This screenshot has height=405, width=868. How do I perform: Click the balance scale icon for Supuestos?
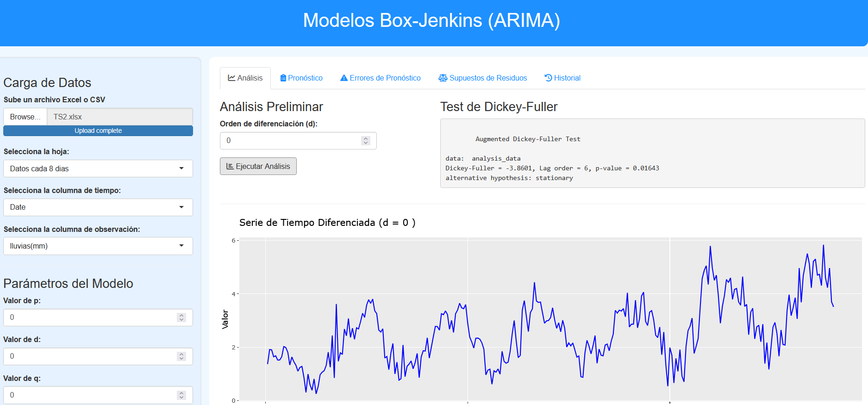pos(443,78)
